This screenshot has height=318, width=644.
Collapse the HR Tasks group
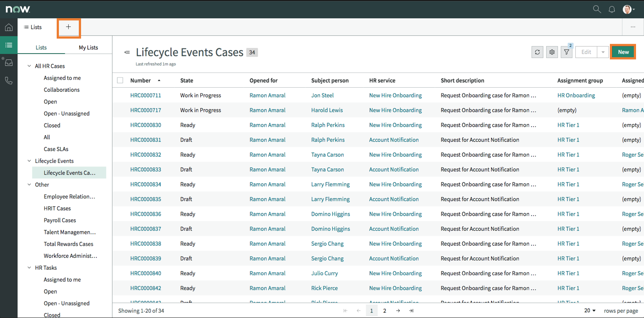(x=30, y=268)
